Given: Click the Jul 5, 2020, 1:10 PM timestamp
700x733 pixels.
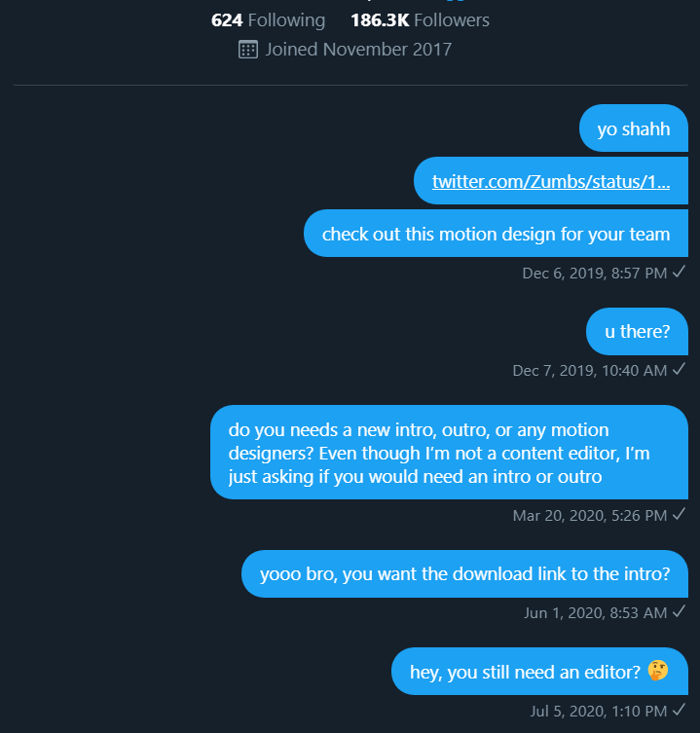Looking at the screenshot, I should point(599,710).
